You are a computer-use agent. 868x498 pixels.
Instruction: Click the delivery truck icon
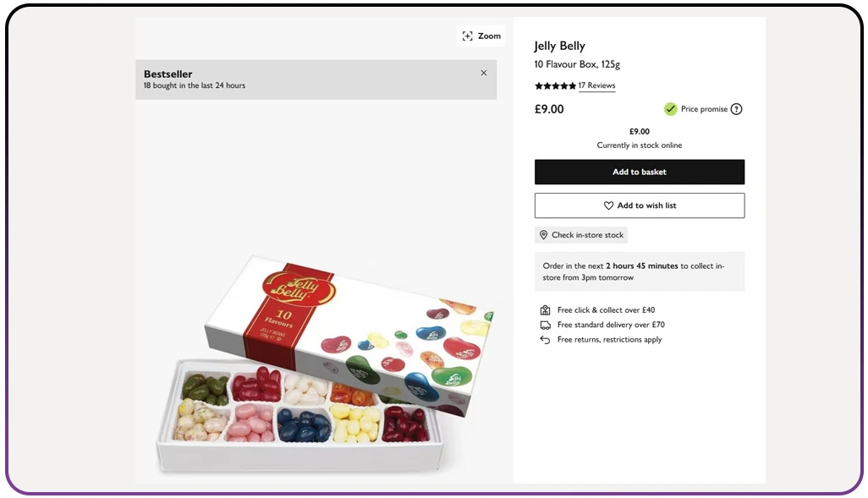click(x=546, y=325)
